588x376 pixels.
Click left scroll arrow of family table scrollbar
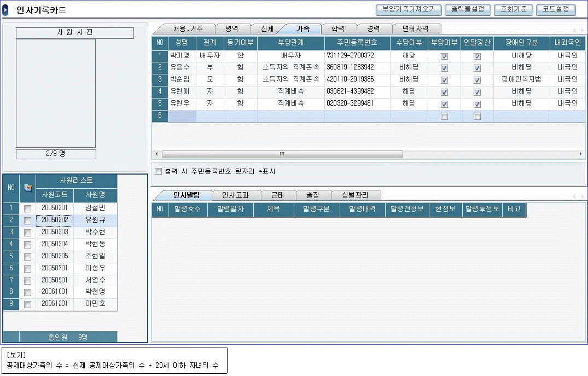point(156,154)
